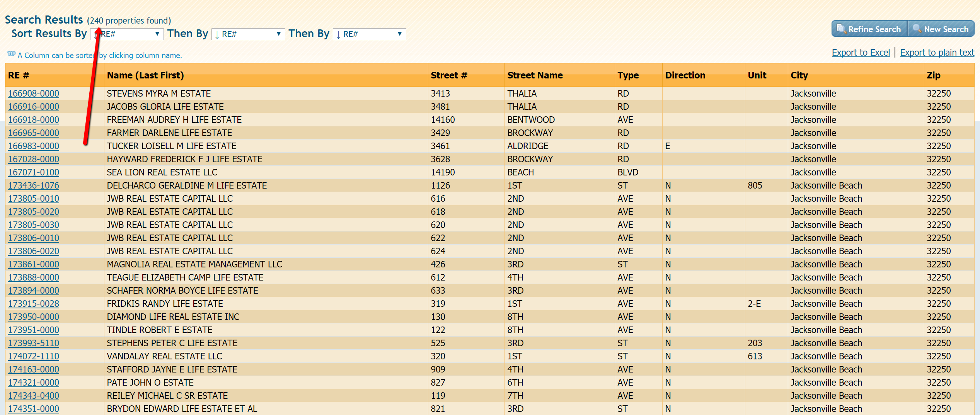This screenshot has width=980, height=415.
Task: Sort table by Street # column header
Action: click(449, 75)
